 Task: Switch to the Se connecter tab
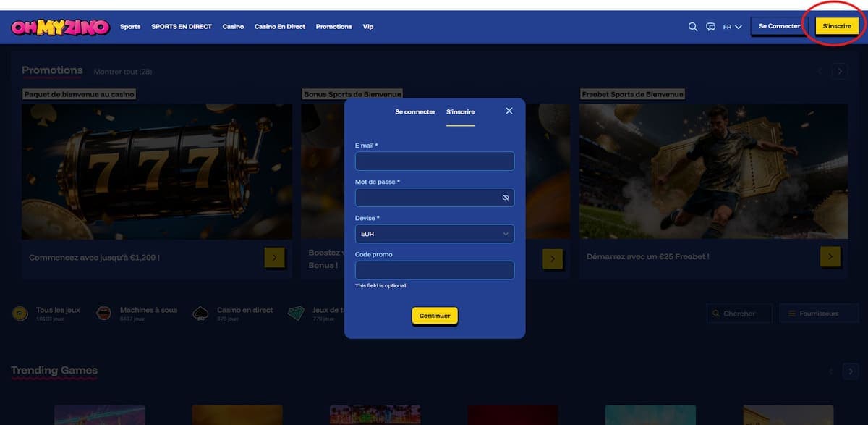click(415, 112)
